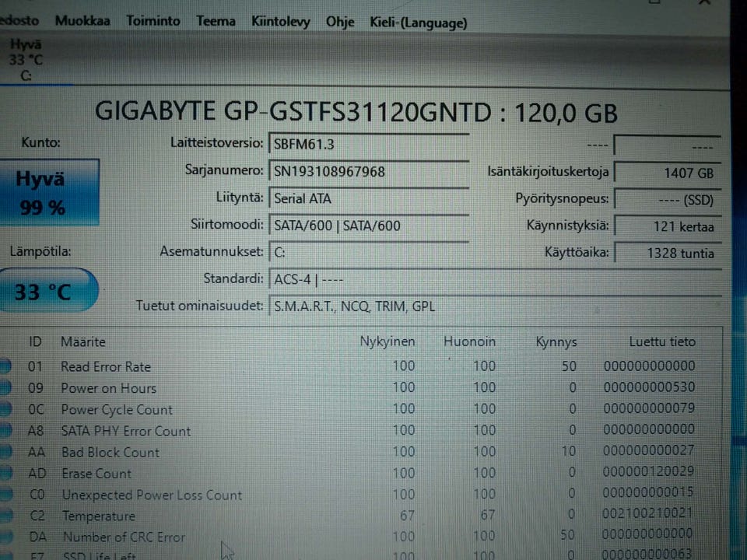This screenshot has width=747, height=560.
Task: Click threshold value 10 for Bad Block Count
Action: coord(568,450)
